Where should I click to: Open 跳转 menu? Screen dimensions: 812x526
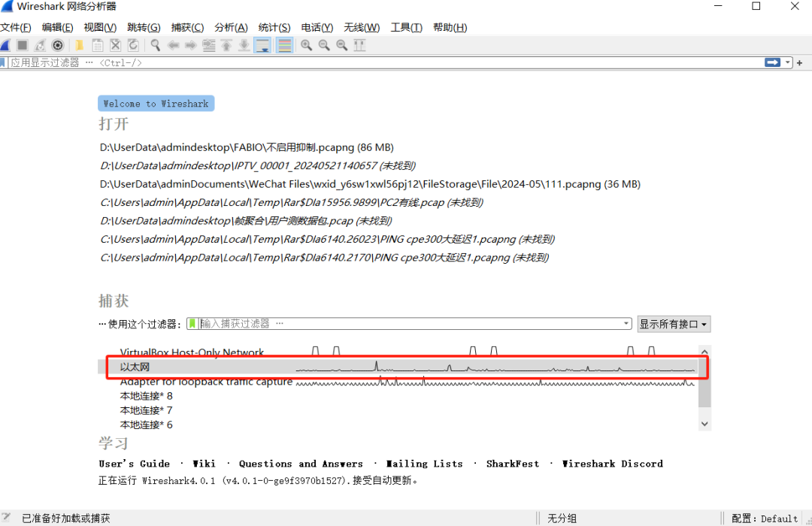pyautogui.click(x=144, y=28)
